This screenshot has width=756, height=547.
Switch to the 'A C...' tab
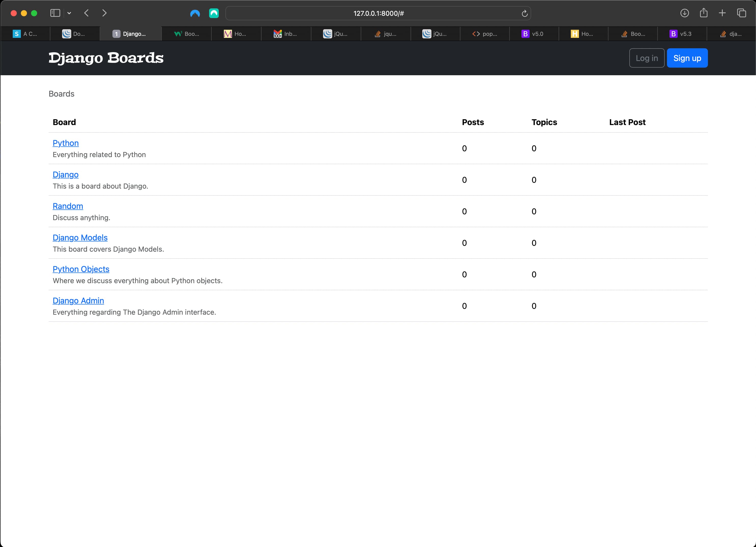coord(25,34)
